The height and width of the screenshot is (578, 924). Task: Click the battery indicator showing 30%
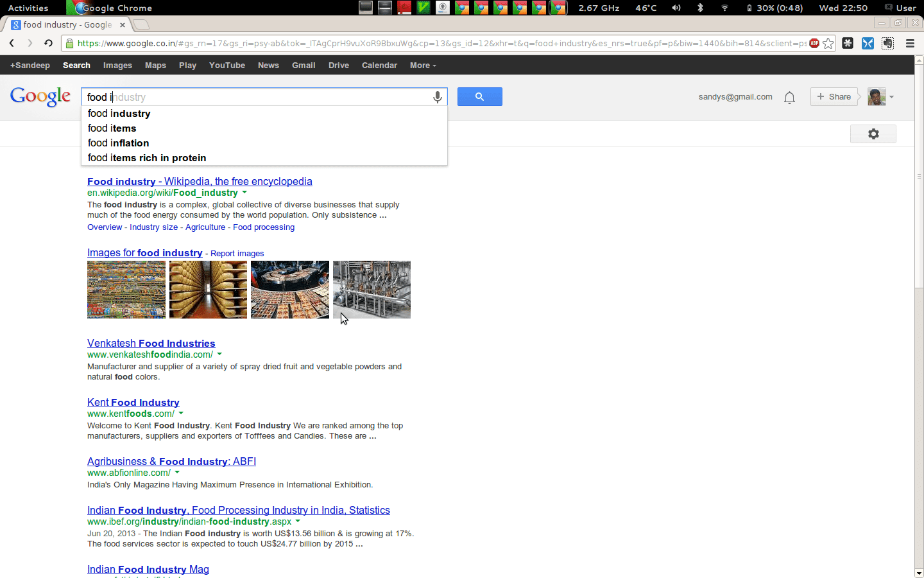point(774,8)
